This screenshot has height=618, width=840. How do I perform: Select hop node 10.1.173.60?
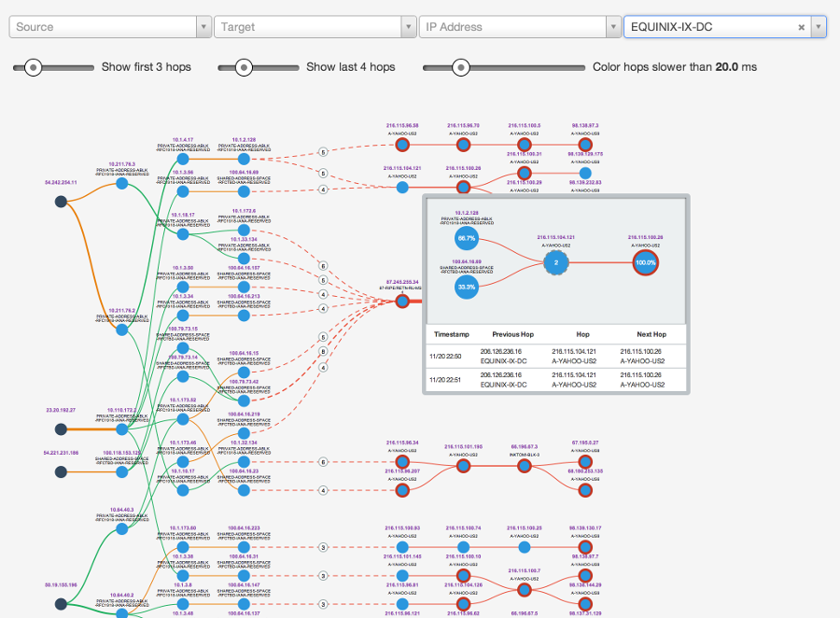coord(183,547)
